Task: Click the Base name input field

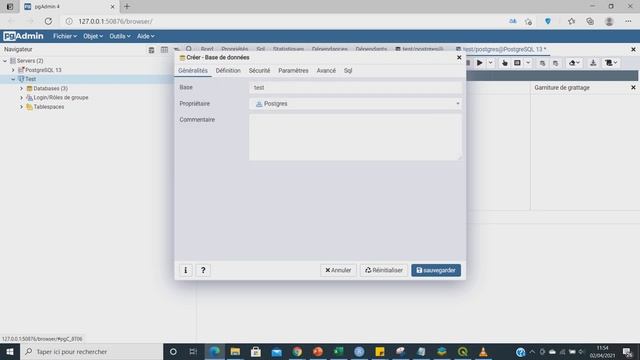Action: click(356, 87)
